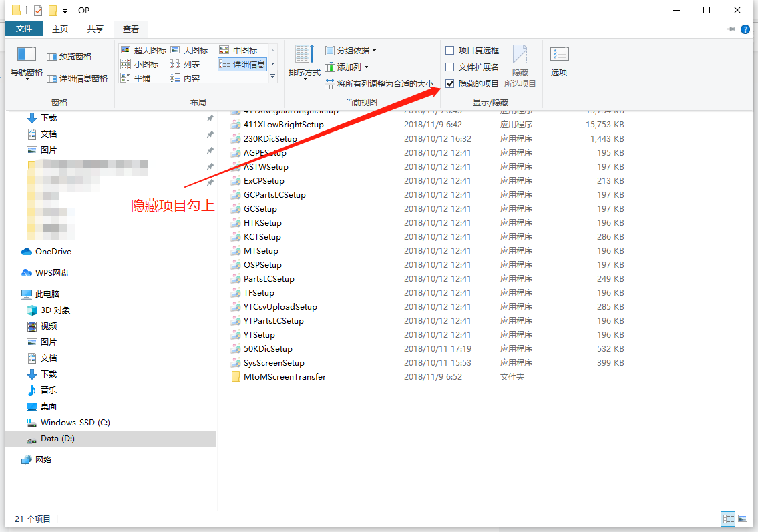
Task: Select 内容 content layout
Action: tap(185, 78)
